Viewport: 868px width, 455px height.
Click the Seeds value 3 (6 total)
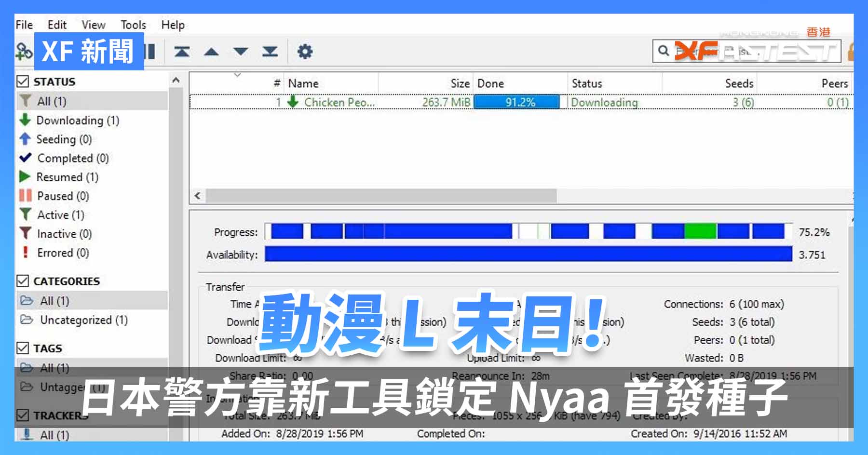[x=752, y=322]
